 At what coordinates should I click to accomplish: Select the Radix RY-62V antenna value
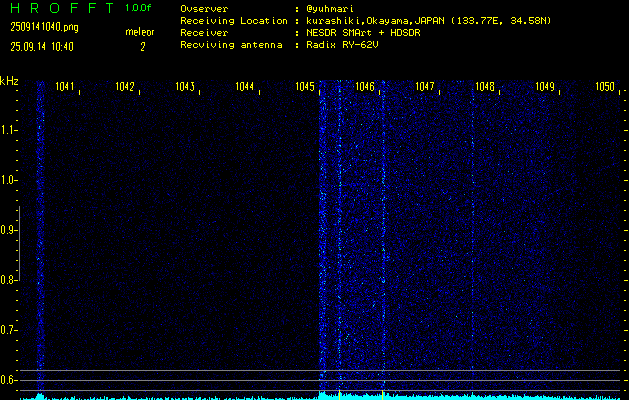[342, 45]
